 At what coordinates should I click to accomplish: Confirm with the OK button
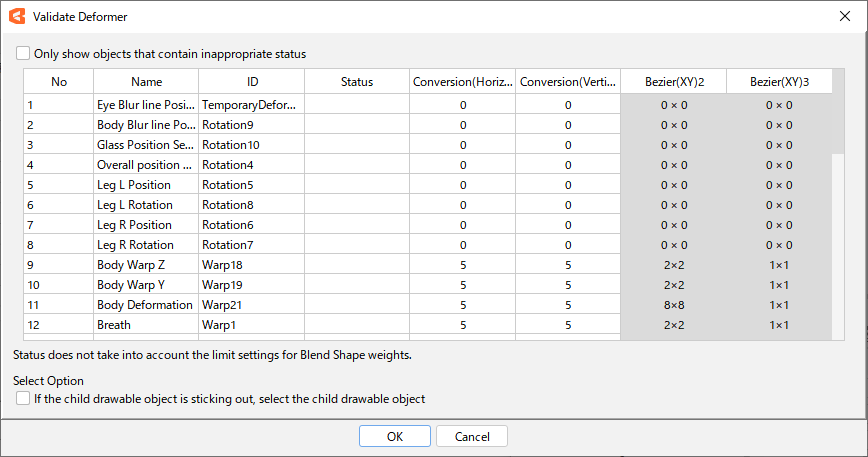tap(395, 436)
